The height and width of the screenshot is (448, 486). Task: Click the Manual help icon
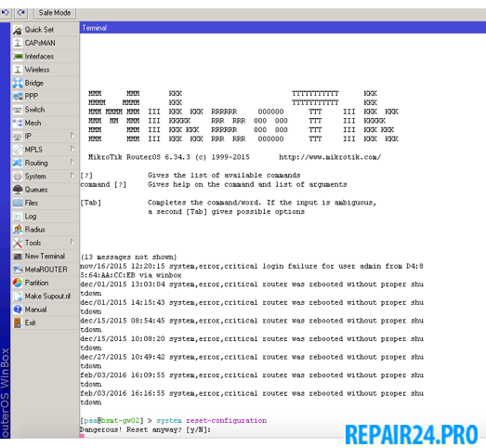18,310
